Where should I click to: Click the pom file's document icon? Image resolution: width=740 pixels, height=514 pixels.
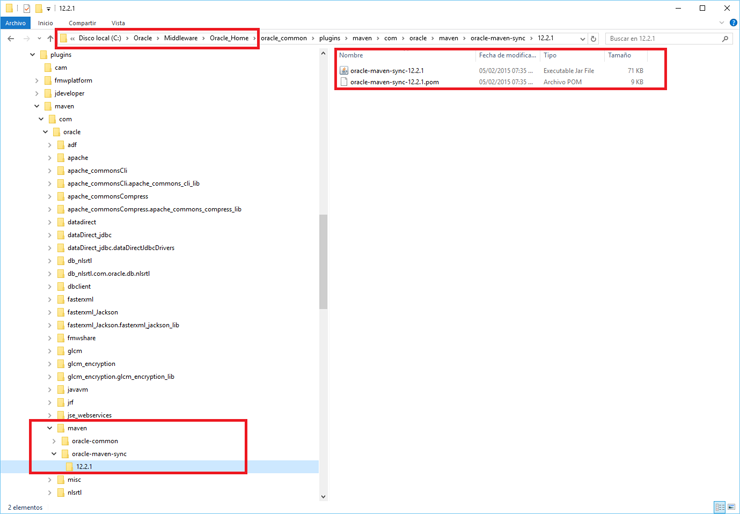(x=344, y=82)
